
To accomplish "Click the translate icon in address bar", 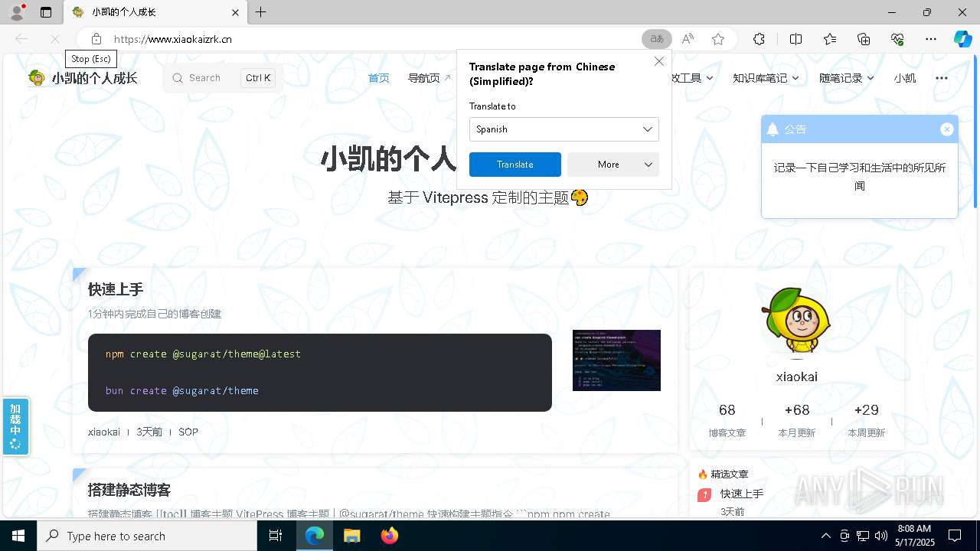I will pos(657,39).
